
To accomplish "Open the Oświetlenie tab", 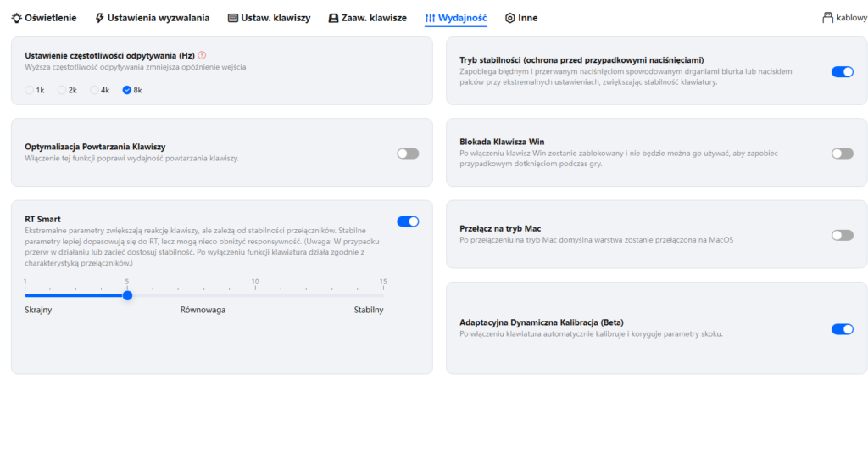I will click(44, 18).
